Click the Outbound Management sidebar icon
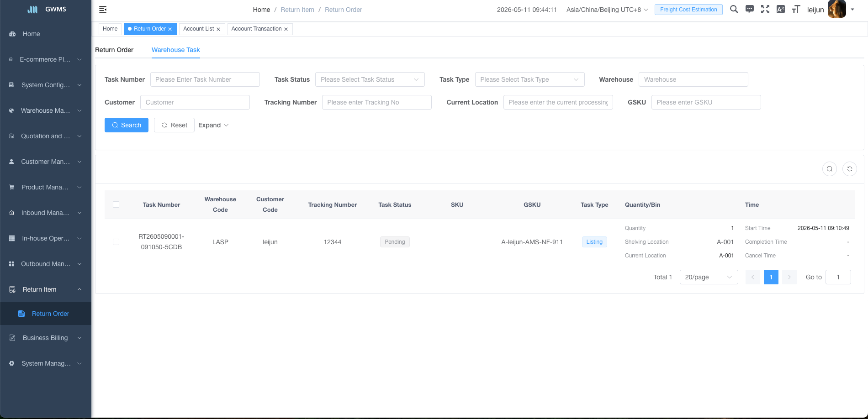Screen dimensions: 868x419 pos(11,264)
